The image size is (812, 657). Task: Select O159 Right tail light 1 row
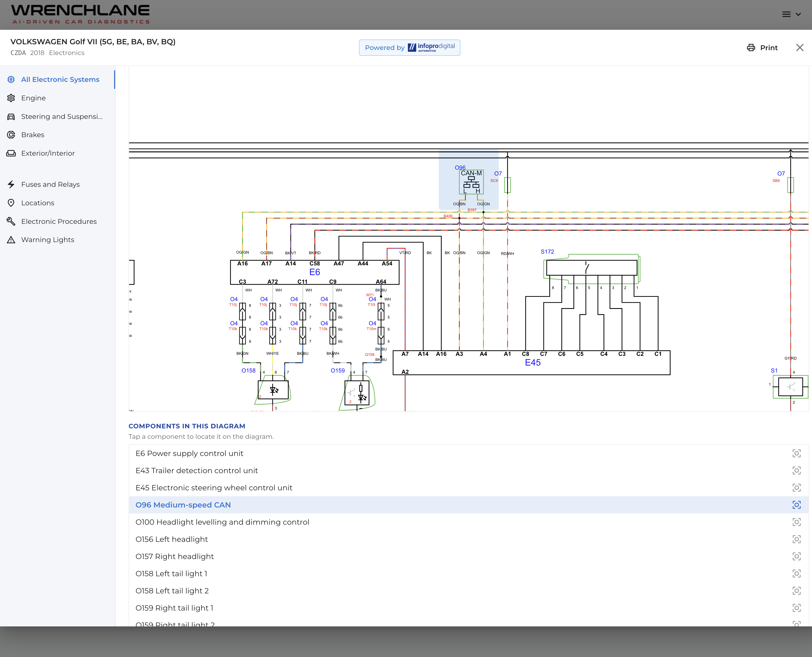[469, 608]
